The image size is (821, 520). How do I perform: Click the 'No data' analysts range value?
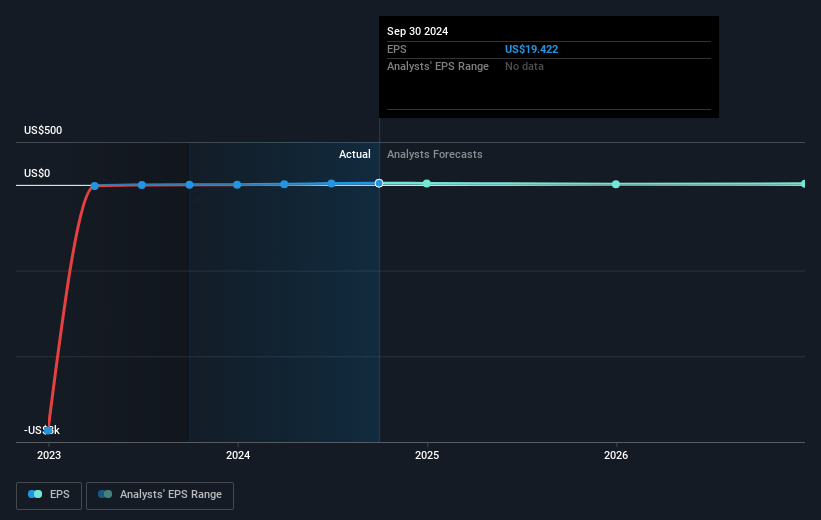pyautogui.click(x=524, y=67)
